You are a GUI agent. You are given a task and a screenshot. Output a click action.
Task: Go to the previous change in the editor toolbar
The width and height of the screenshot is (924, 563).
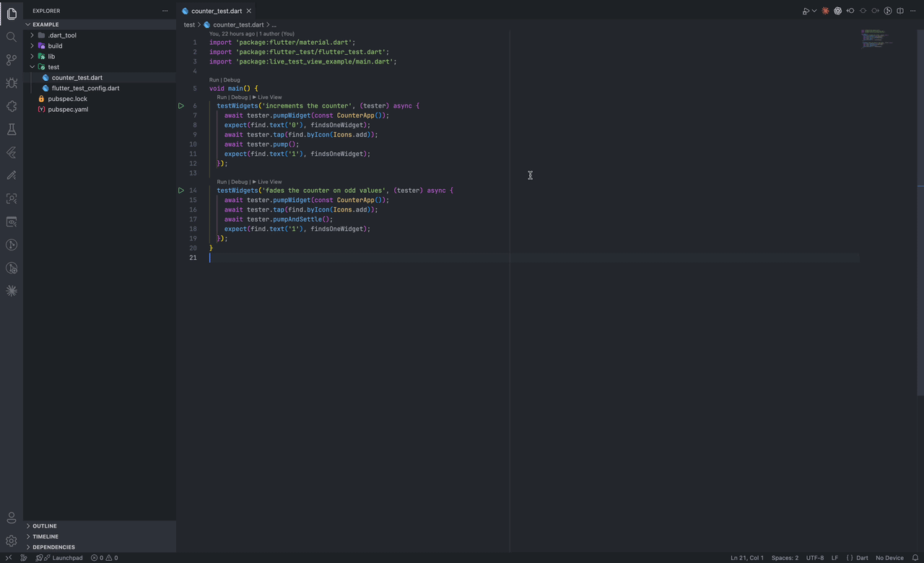850,11
